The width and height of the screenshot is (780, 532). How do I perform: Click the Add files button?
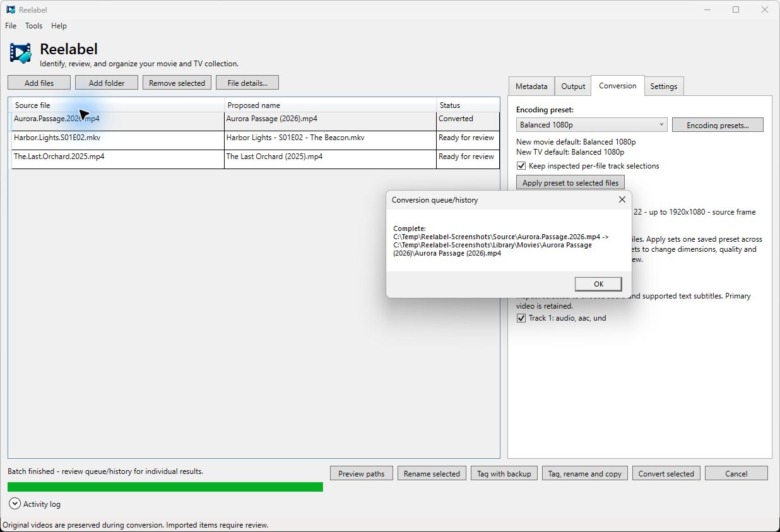tap(39, 83)
